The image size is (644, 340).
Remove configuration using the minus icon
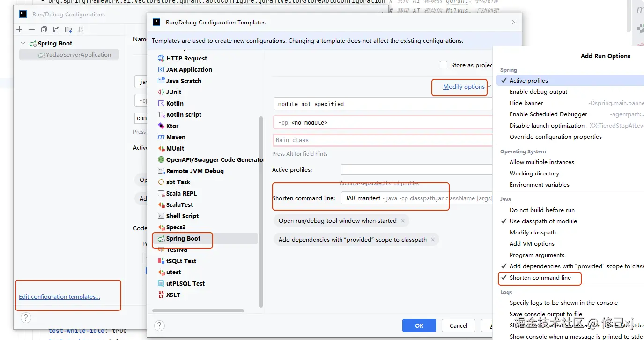click(x=31, y=30)
